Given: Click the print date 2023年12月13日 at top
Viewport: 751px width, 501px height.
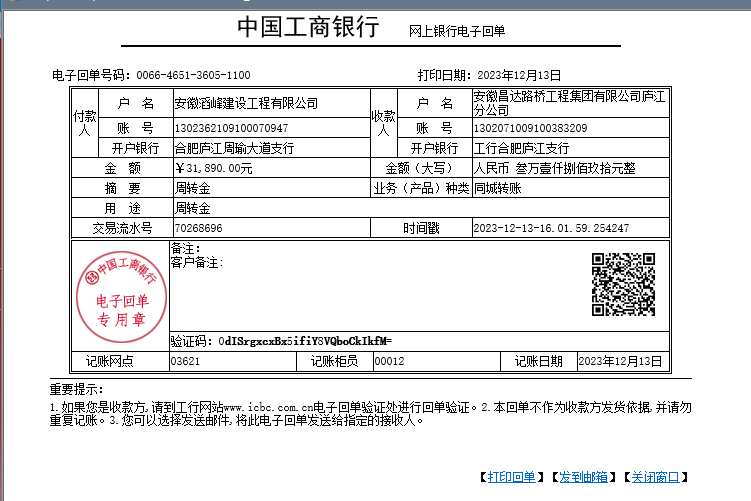Looking at the screenshot, I should [520, 75].
